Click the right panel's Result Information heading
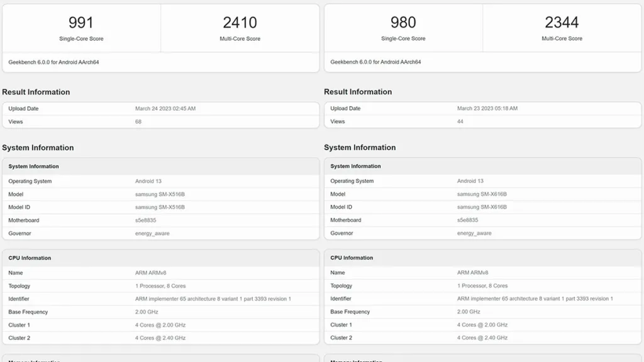This screenshot has width=644, height=362. (358, 92)
